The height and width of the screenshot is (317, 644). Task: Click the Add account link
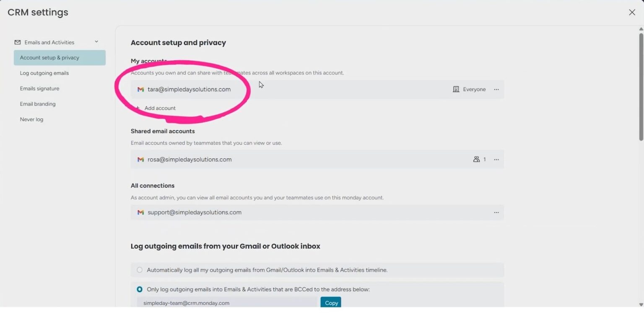pyautogui.click(x=160, y=108)
